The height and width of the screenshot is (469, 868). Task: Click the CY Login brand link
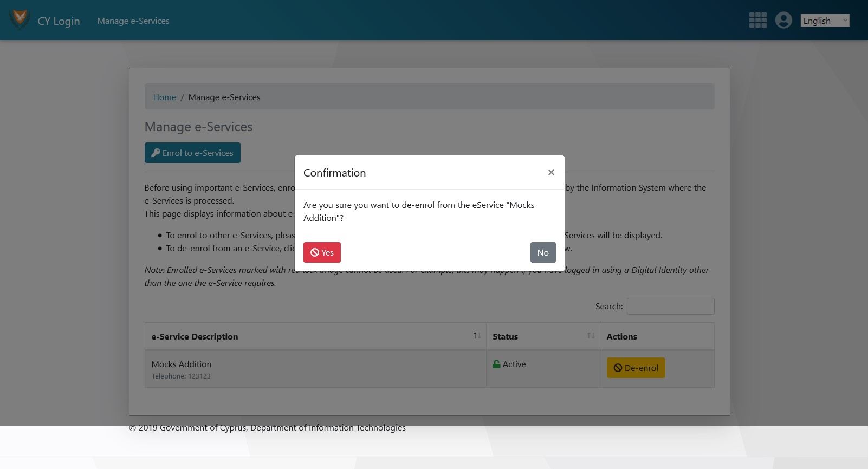[x=59, y=21]
